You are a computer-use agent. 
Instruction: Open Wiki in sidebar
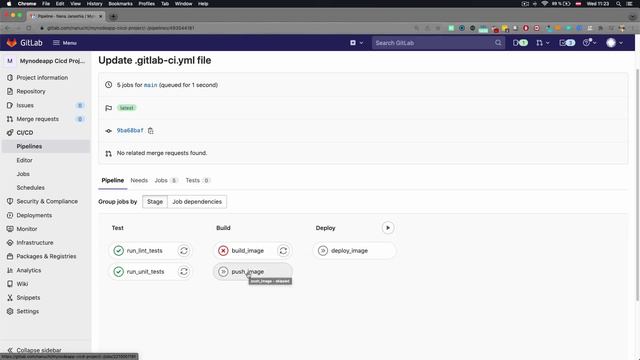[x=46, y=284]
